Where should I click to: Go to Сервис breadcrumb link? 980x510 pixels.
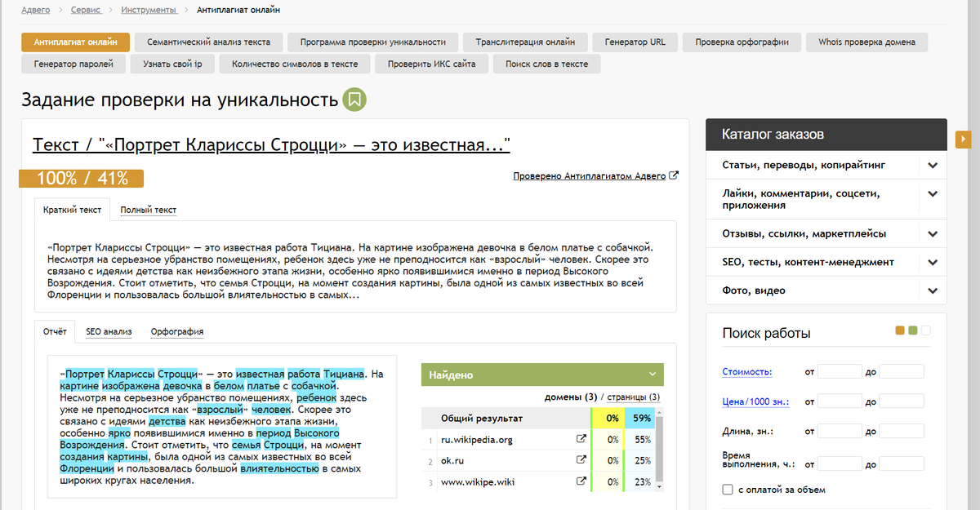86,10
